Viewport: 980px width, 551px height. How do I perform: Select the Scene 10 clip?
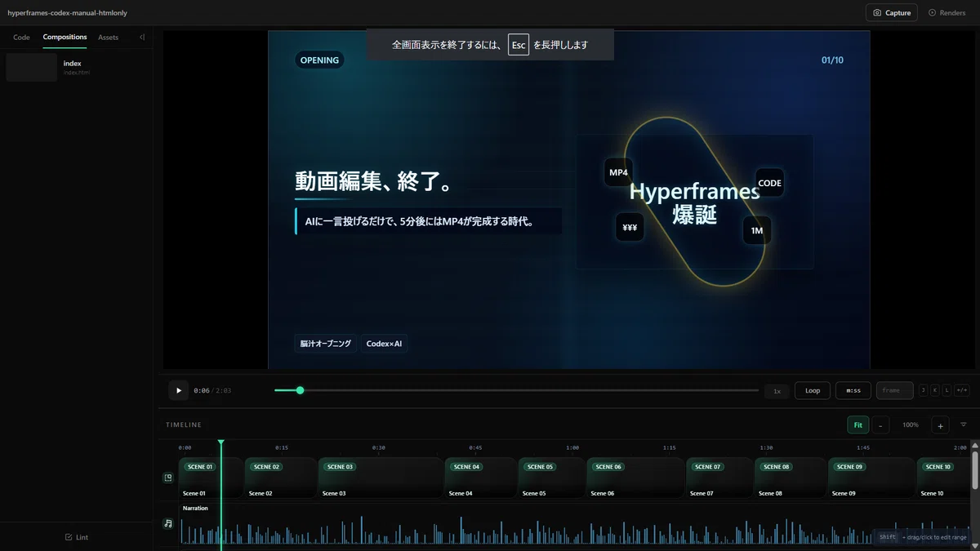pyautogui.click(x=942, y=478)
